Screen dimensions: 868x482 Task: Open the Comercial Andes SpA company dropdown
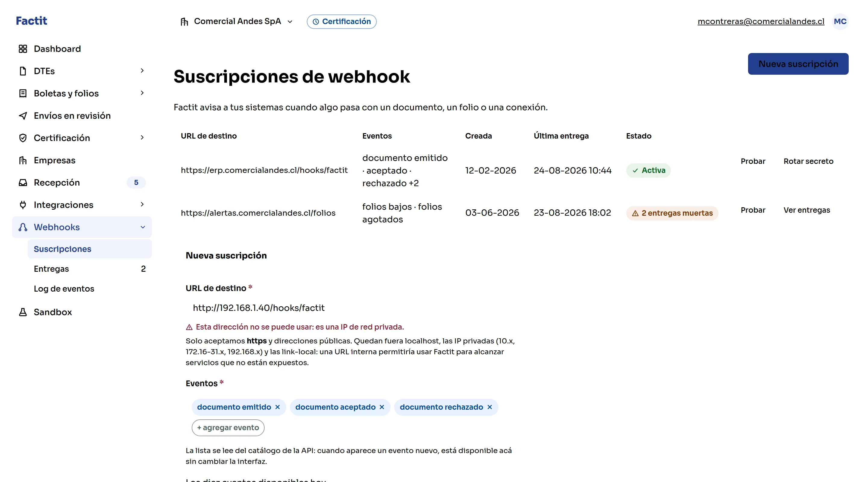click(237, 22)
